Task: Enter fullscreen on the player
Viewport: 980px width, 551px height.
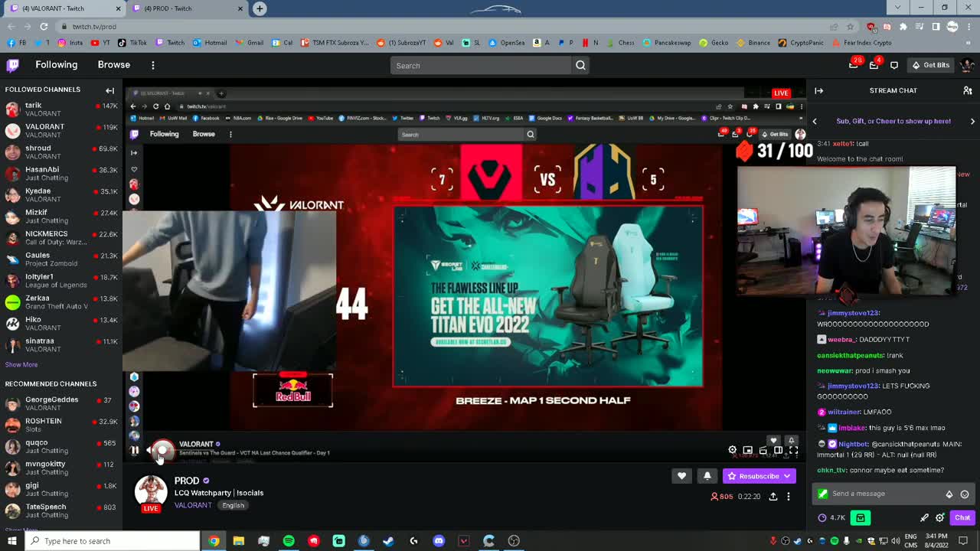Action: (x=794, y=450)
